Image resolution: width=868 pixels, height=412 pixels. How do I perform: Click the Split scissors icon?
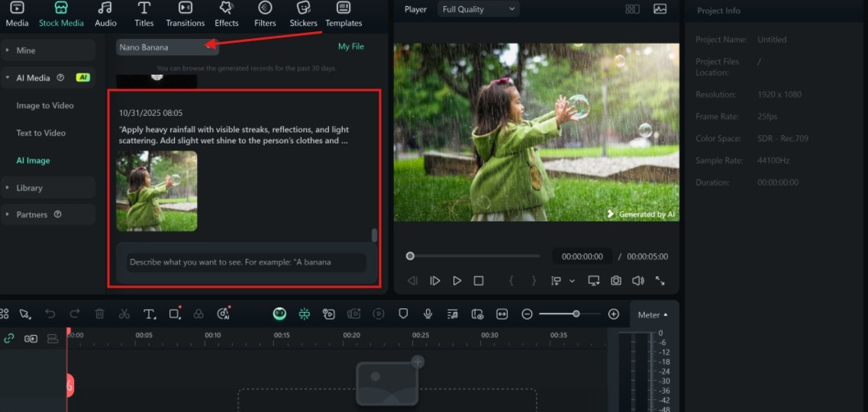(x=124, y=314)
